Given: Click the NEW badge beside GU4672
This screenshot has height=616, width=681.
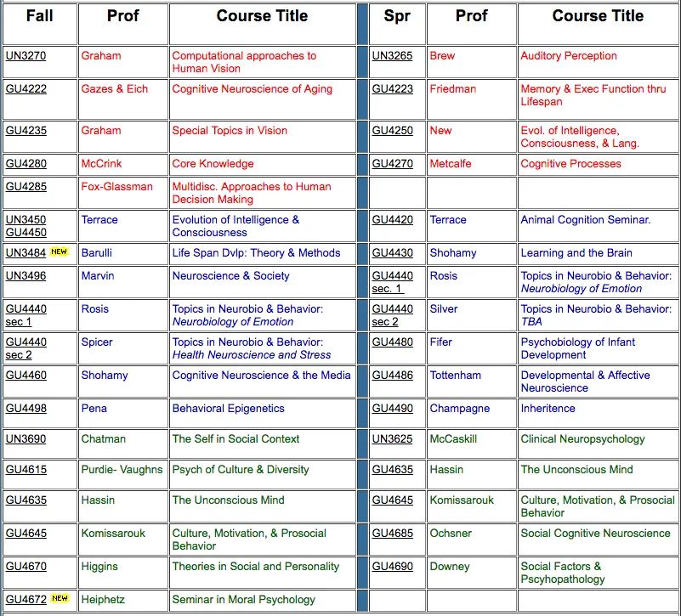Looking at the screenshot, I should pyautogui.click(x=60, y=598).
